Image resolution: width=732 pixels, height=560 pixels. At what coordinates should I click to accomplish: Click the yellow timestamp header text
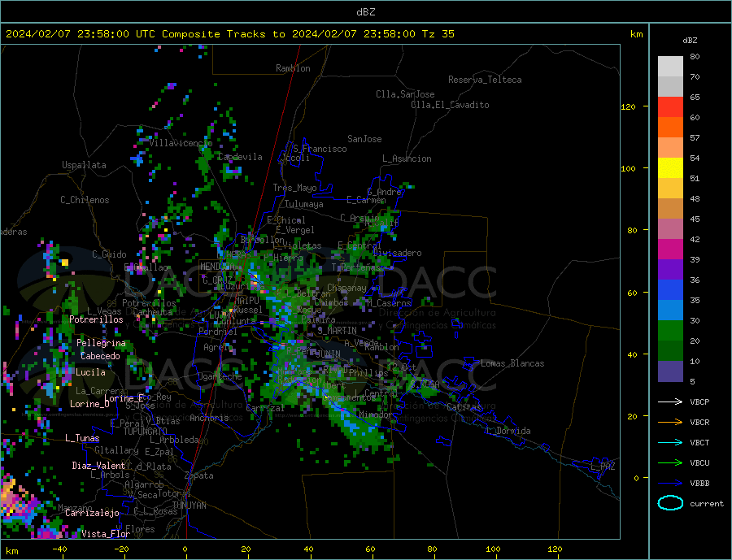[230, 34]
